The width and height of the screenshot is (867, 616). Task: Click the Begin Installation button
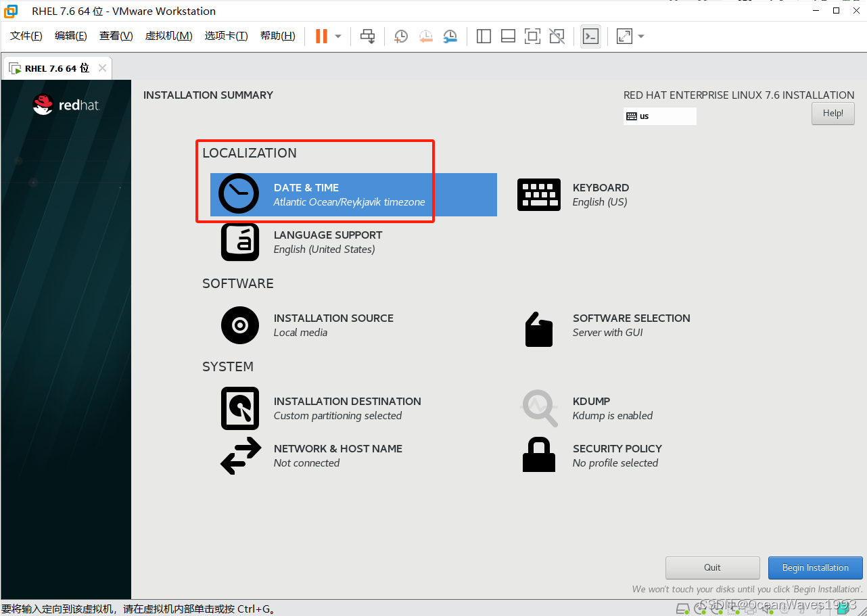point(815,568)
